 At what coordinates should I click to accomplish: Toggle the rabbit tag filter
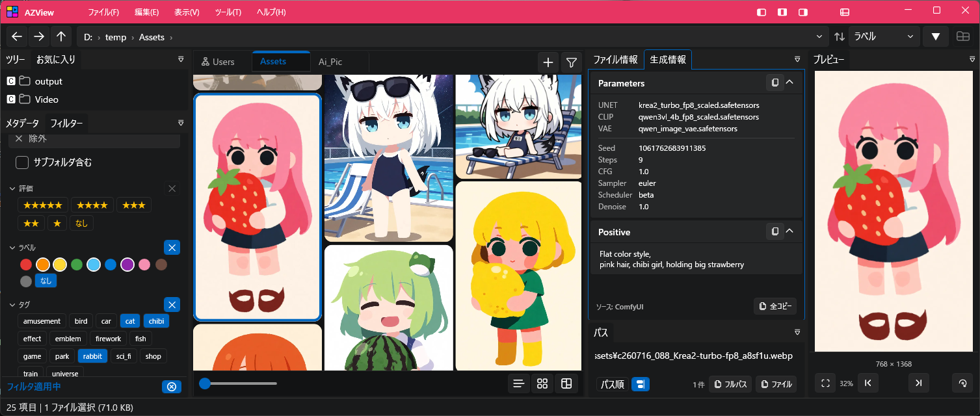(92, 356)
